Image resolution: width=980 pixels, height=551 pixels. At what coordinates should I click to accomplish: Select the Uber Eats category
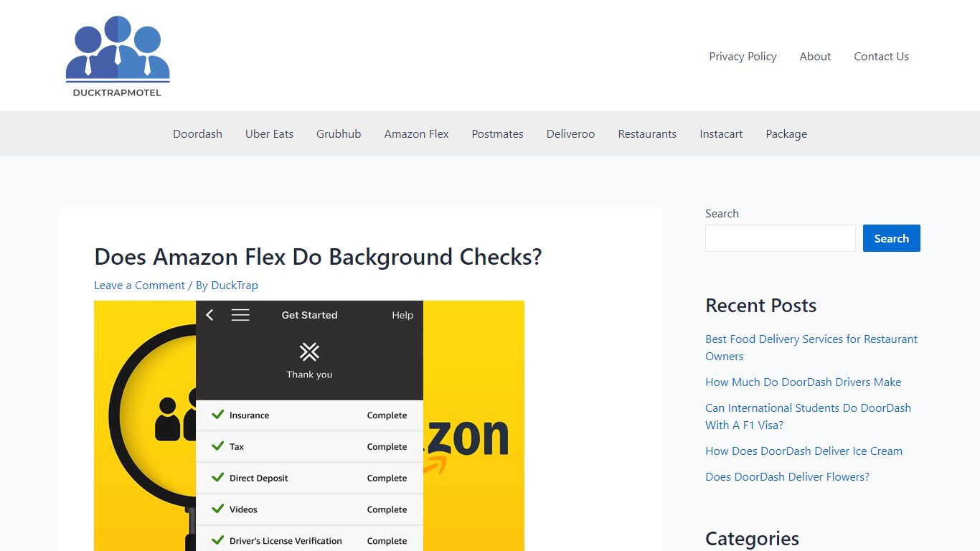[x=269, y=133]
